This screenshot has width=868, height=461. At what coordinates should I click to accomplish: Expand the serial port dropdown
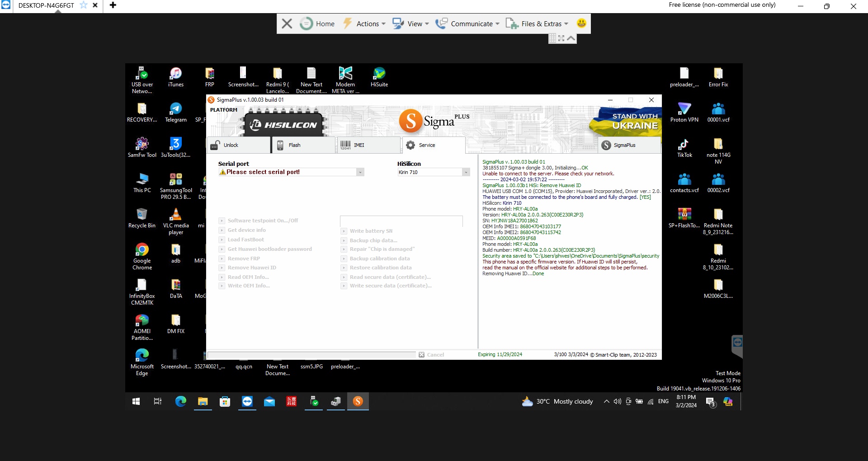click(x=360, y=172)
